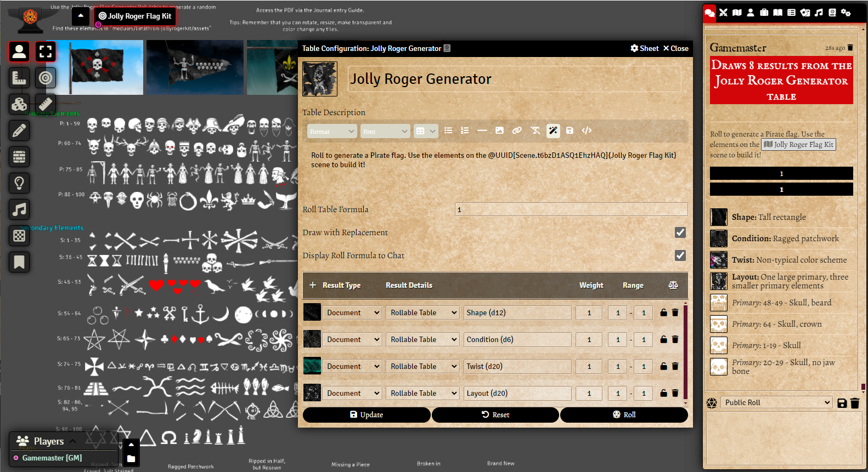Toggle the Draw with Replacement checkbox
The height and width of the screenshot is (472, 868).
tap(680, 232)
